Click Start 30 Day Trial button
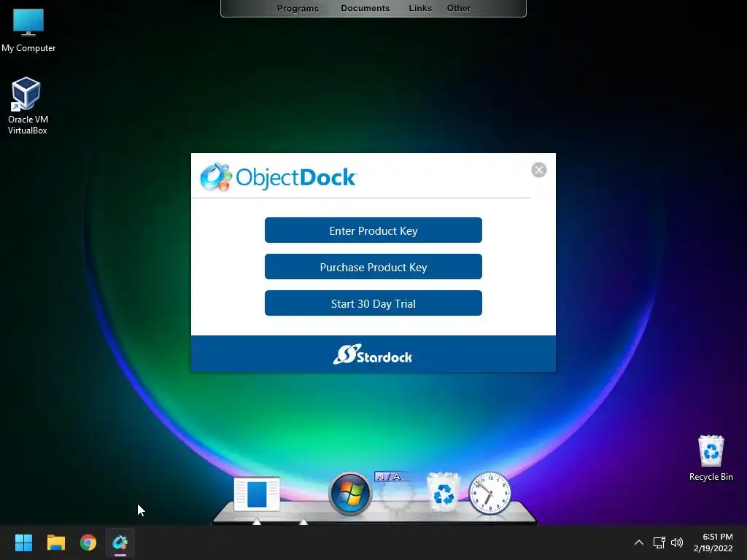The image size is (747, 560). [373, 303]
